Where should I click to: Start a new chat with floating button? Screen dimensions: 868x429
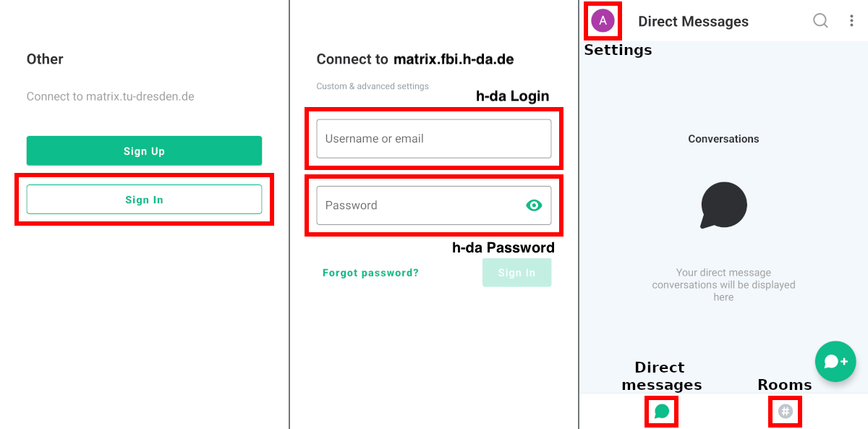[x=835, y=362]
